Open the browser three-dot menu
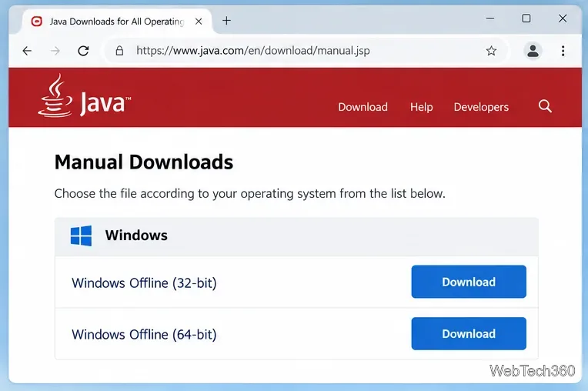 563,51
